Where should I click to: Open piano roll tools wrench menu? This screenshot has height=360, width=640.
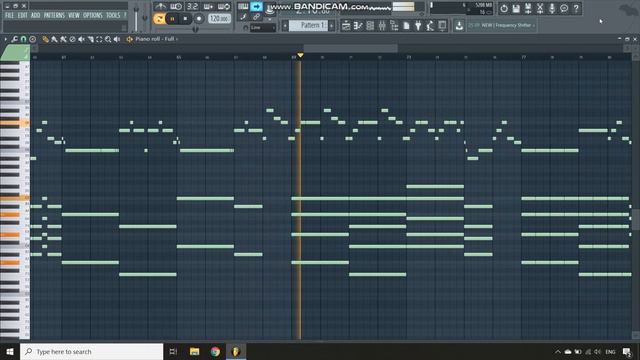14,39
